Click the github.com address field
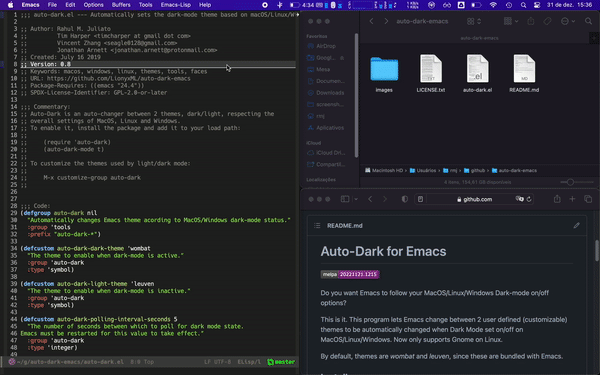 point(474,199)
